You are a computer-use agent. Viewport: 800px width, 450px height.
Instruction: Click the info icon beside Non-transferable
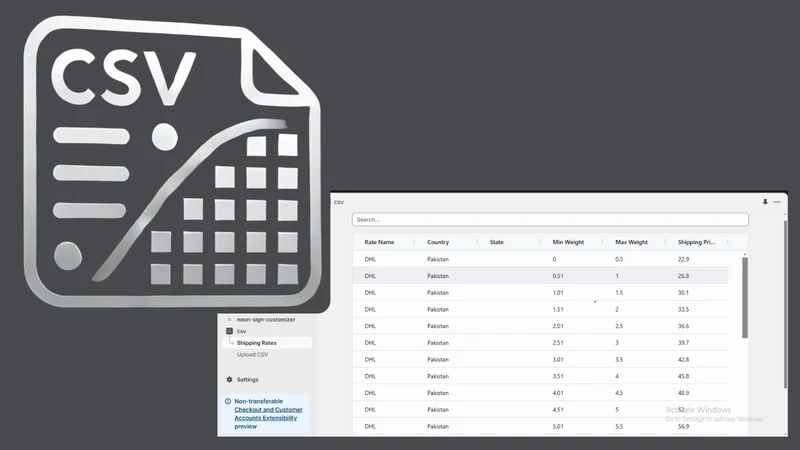(228, 402)
